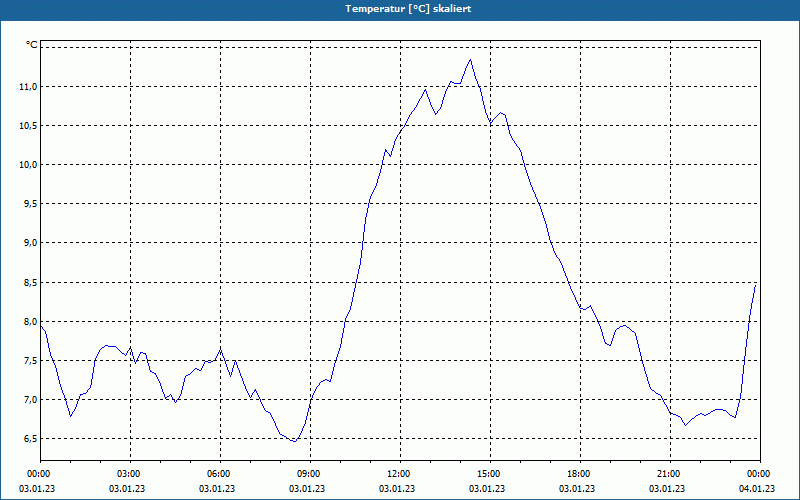Click the 06:00 time label

point(220,474)
